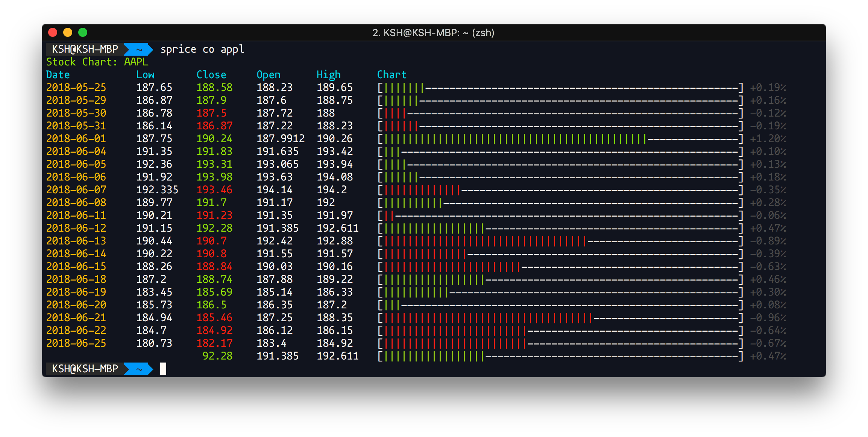
Task: Click the date 2018-06-15
Action: pos(76,266)
